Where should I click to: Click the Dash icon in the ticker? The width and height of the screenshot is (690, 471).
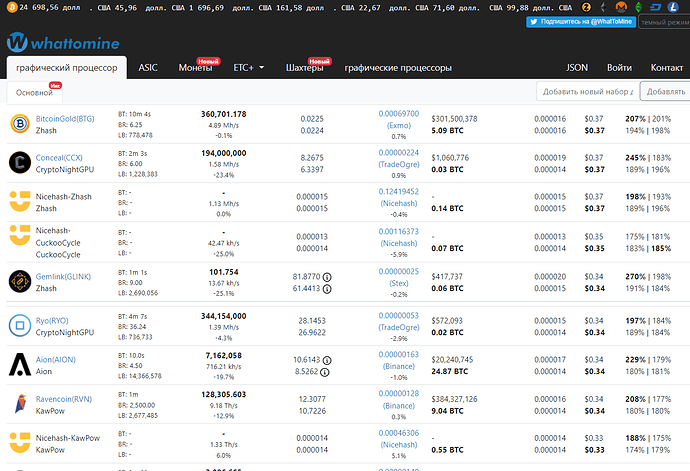[656, 7]
